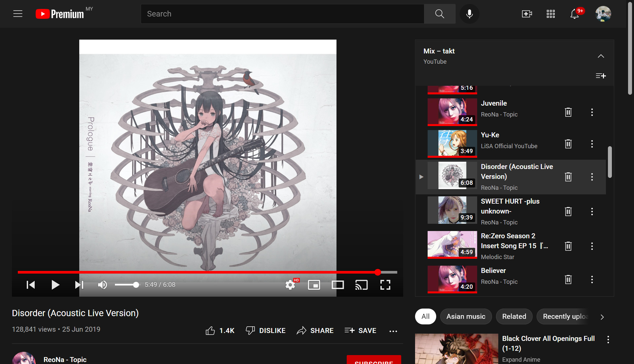Skip to the next video
634x364 pixels.
click(79, 285)
